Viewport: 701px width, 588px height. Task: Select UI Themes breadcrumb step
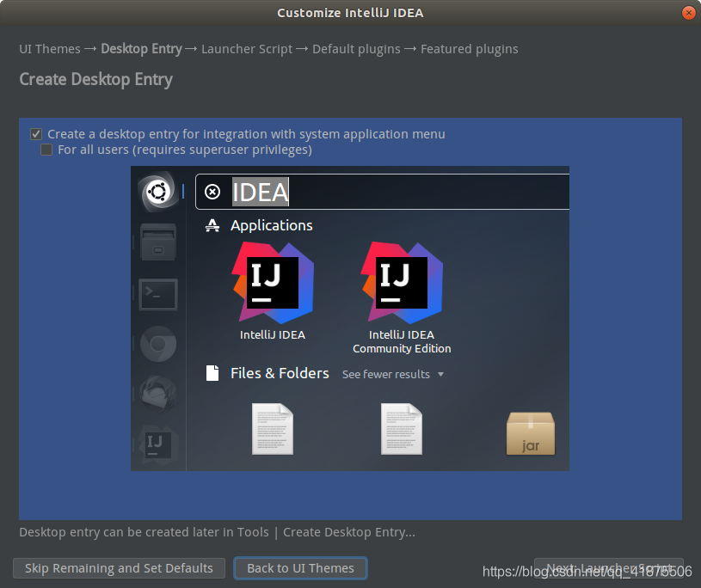coord(50,49)
